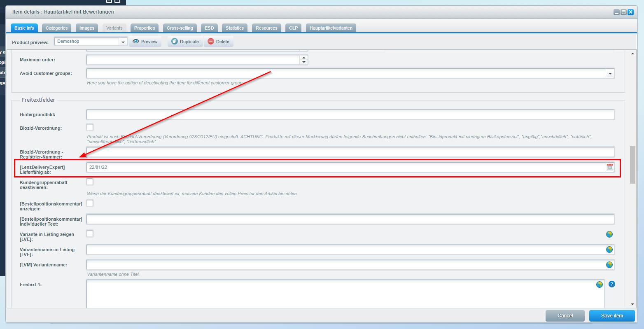Maximize the Item details window

click(x=623, y=12)
